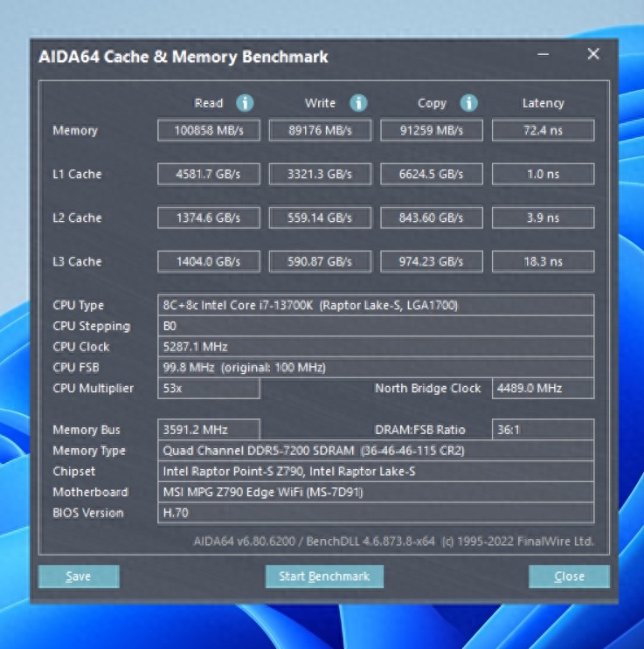This screenshot has height=649, width=644.
Task: Click the Write info icon
Action: point(358,103)
